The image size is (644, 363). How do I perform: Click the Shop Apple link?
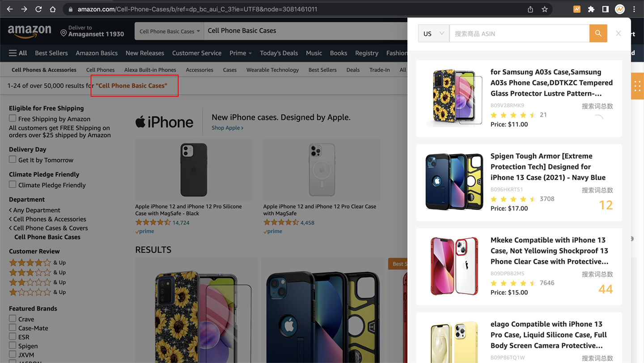[227, 128]
